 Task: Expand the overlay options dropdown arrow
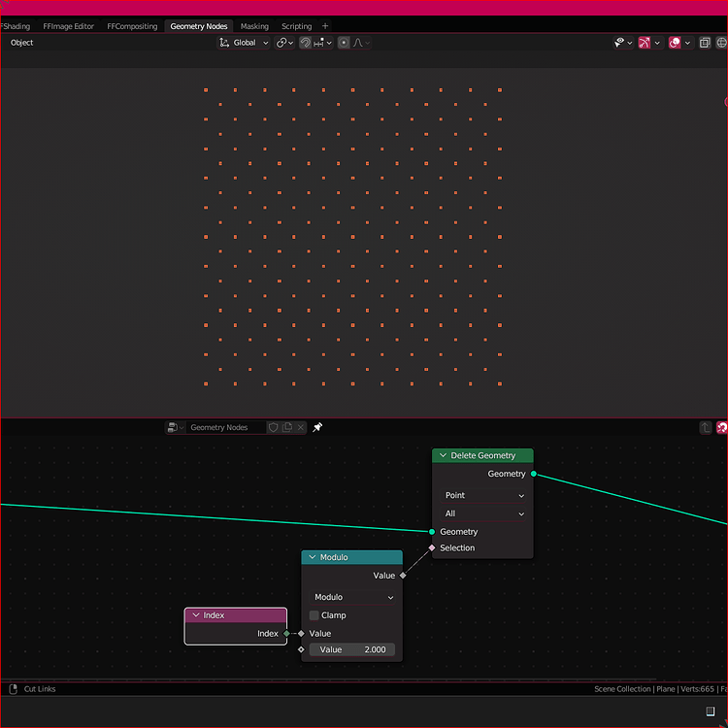687,43
